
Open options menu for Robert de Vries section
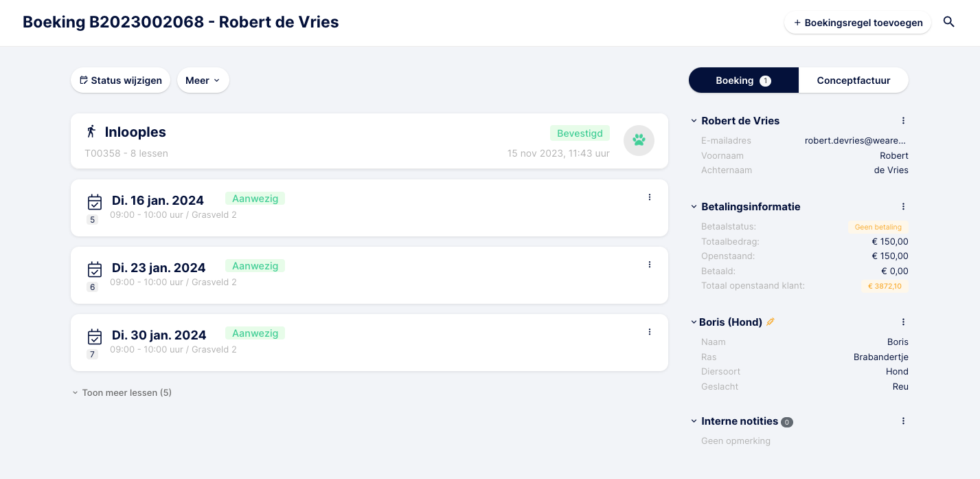pyautogui.click(x=903, y=121)
